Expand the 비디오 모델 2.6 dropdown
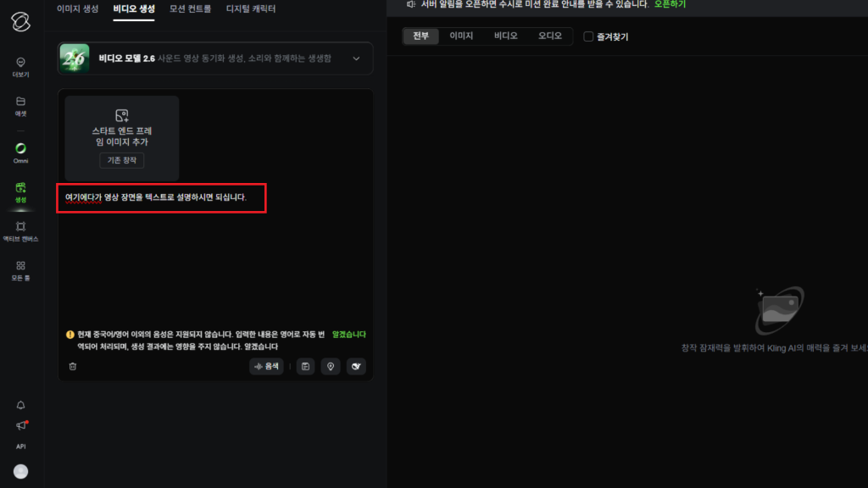The width and height of the screenshot is (868, 488). pos(357,58)
